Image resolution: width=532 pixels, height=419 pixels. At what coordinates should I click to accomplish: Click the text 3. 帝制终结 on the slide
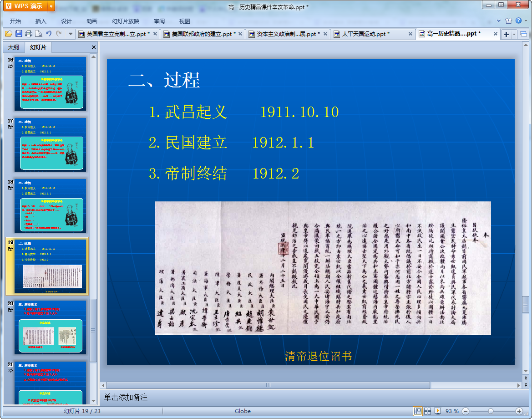188,174
